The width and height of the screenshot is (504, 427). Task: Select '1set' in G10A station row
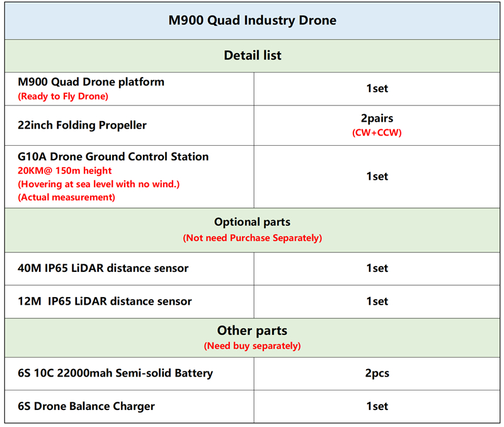377,177
